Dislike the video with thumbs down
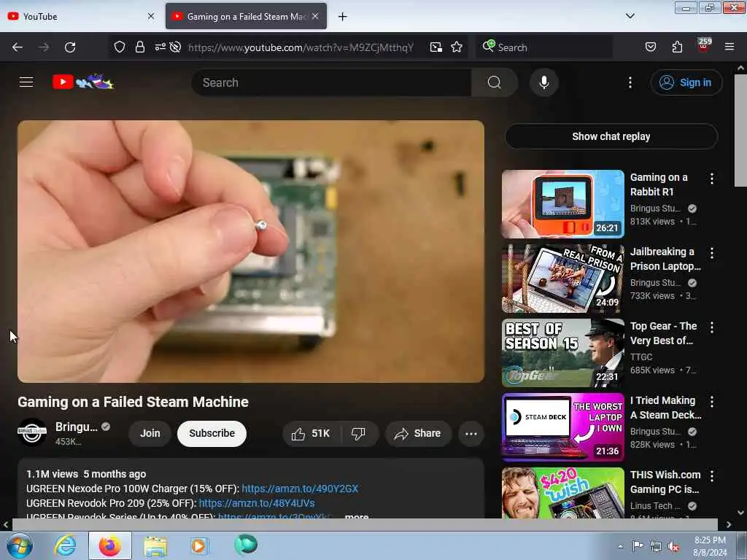Screen dimensions: 747x560 [359, 433]
